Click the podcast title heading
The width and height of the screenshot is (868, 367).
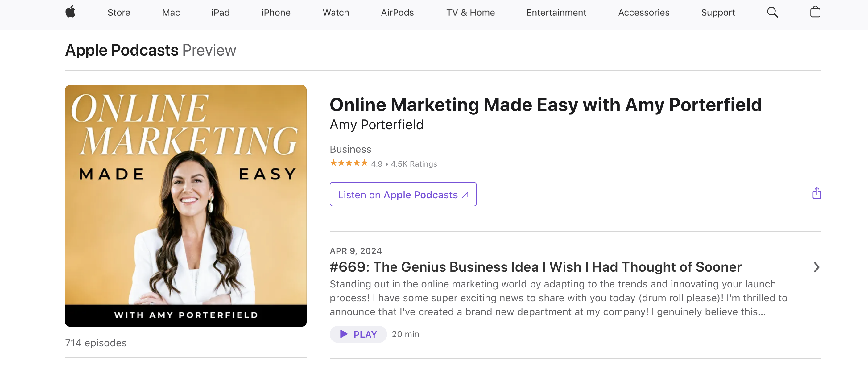point(546,105)
